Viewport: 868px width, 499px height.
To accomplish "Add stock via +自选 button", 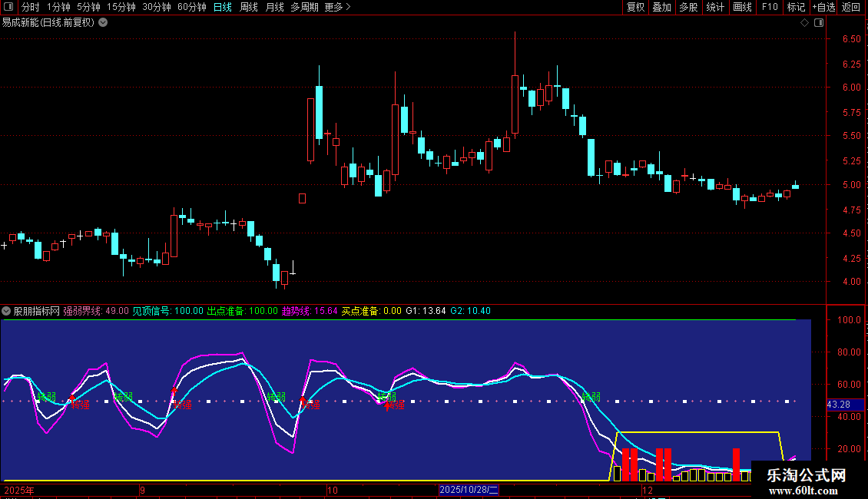I will pos(823,7).
